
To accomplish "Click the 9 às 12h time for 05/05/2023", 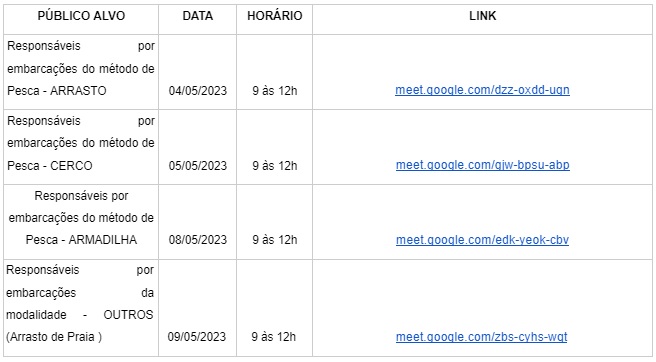I will (x=274, y=166).
